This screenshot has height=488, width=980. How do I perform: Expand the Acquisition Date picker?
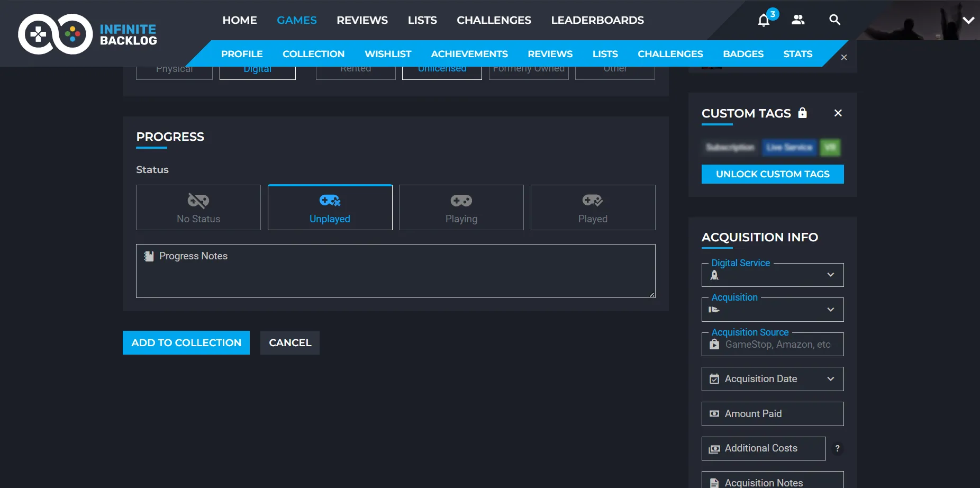click(x=773, y=379)
